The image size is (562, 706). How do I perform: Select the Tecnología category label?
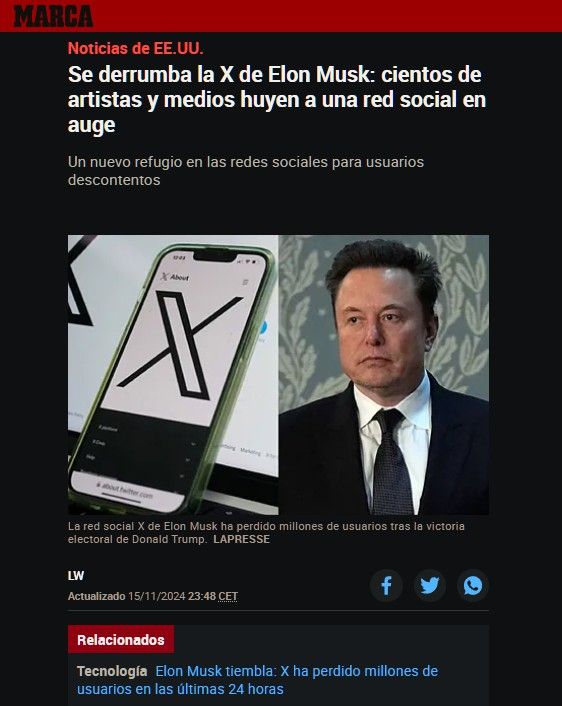[112, 671]
